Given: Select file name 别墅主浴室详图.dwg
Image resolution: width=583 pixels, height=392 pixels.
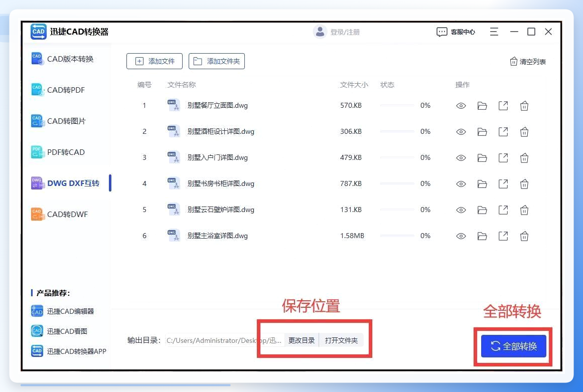Looking at the screenshot, I should pos(218,236).
